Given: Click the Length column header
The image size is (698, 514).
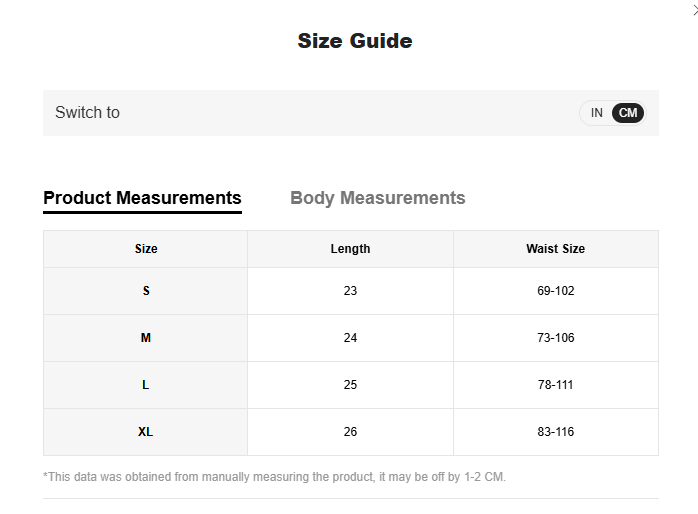Looking at the screenshot, I should pos(350,249).
